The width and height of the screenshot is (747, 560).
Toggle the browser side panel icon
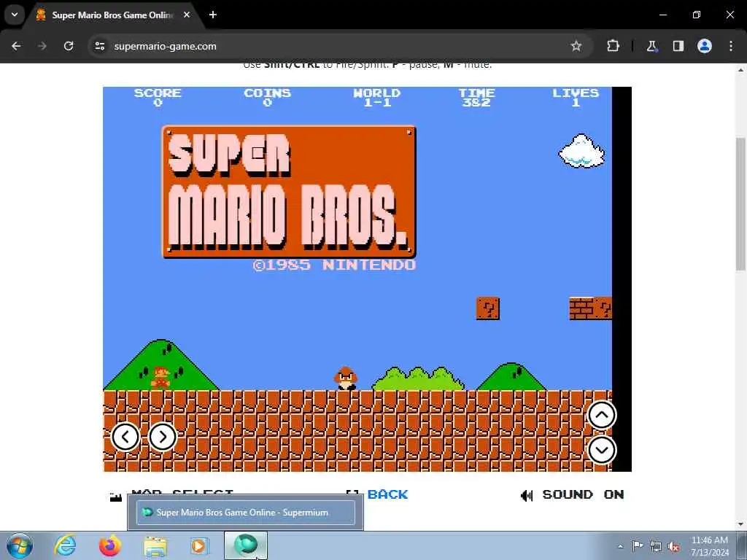point(678,46)
